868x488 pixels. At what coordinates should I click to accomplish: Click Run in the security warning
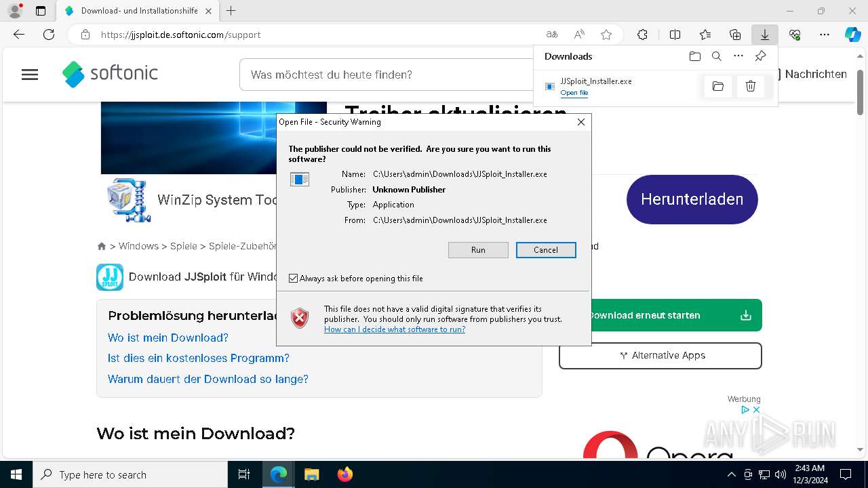point(478,250)
